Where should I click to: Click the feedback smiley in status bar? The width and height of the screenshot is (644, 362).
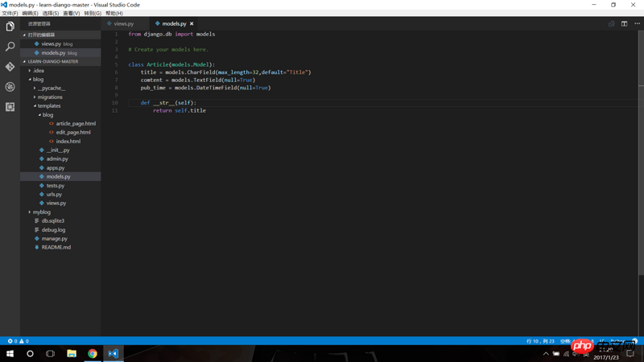[634, 341]
